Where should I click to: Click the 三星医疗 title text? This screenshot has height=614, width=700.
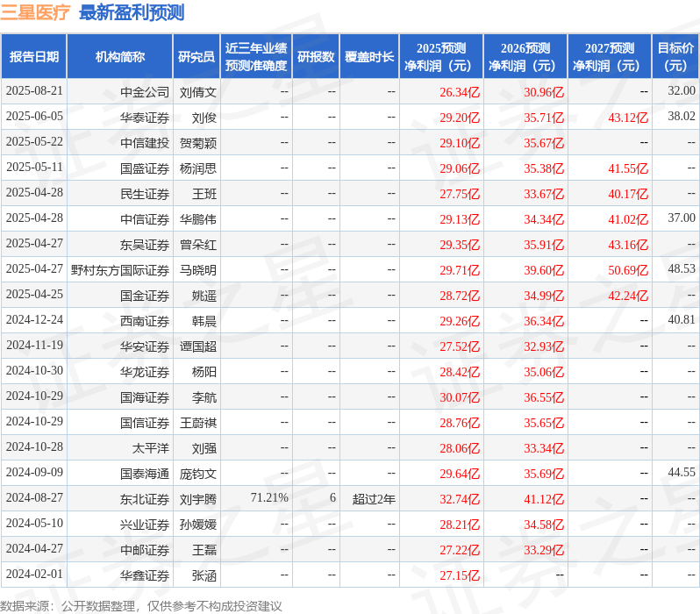pyautogui.click(x=35, y=12)
